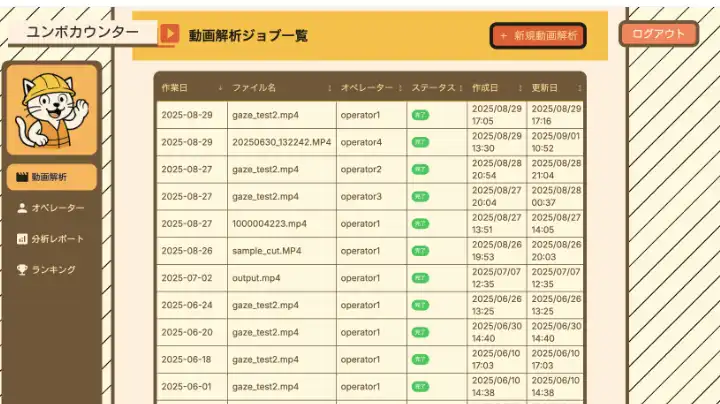Click the cat mascot avatar in the sidebar

coord(52,109)
